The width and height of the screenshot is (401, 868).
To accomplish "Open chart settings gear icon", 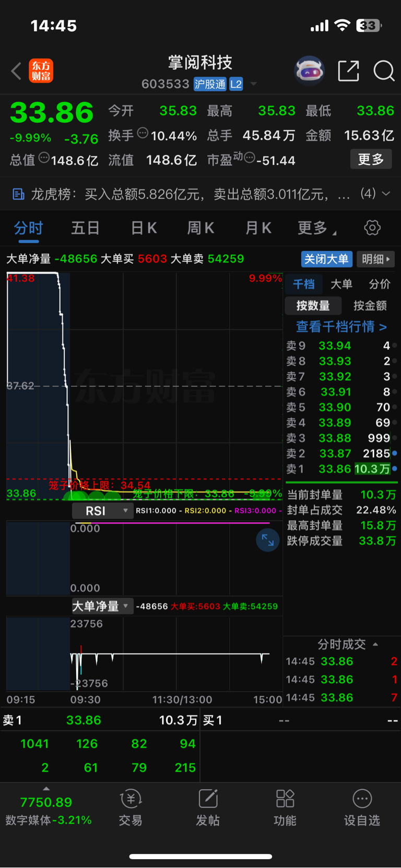I will (372, 228).
